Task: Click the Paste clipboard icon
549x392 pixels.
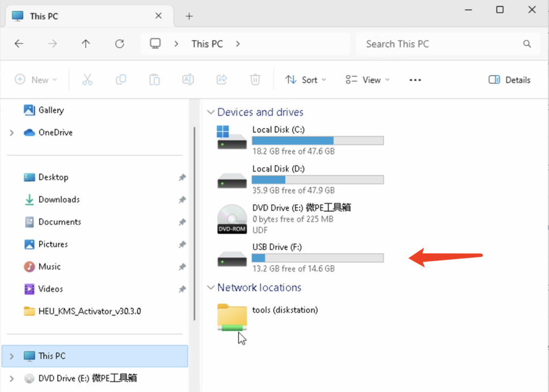Action: [154, 80]
